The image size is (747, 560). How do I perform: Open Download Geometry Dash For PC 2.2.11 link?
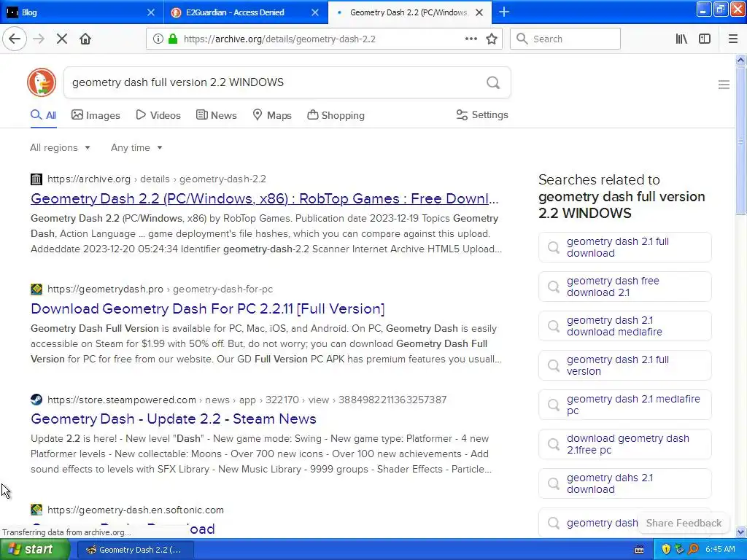tap(208, 308)
